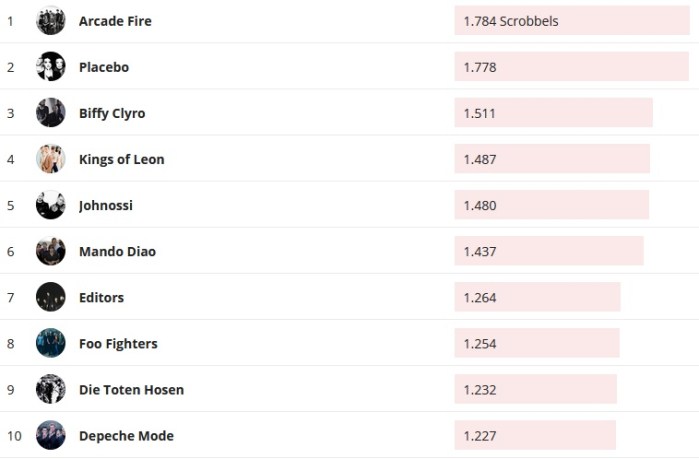This screenshot has width=699, height=459.
Task: Click the Die Toten Hosen avatar
Action: click(50, 389)
